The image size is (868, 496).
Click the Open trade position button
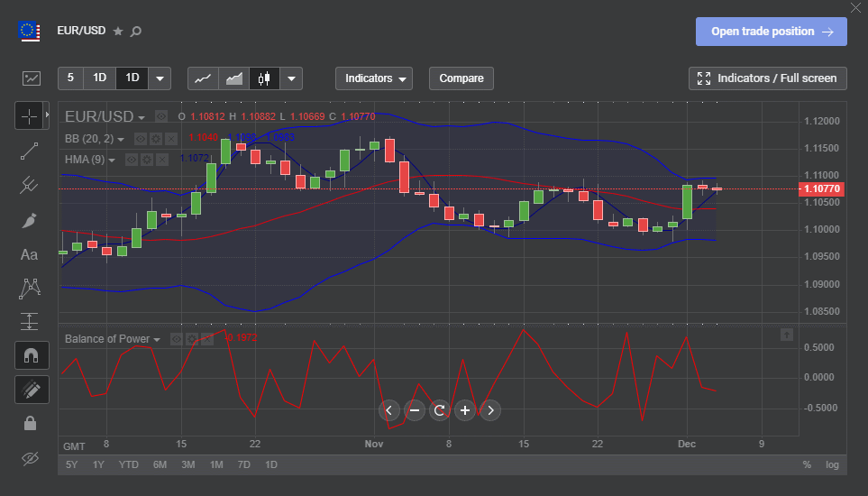click(x=771, y=32)
